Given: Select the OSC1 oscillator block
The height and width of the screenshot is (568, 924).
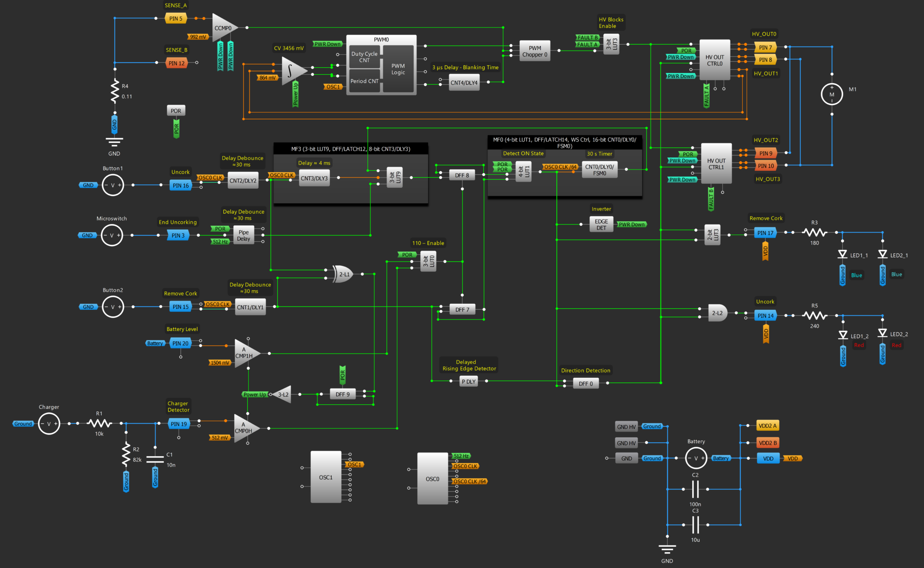Looking at the screenshot, I should coord(326,477).
